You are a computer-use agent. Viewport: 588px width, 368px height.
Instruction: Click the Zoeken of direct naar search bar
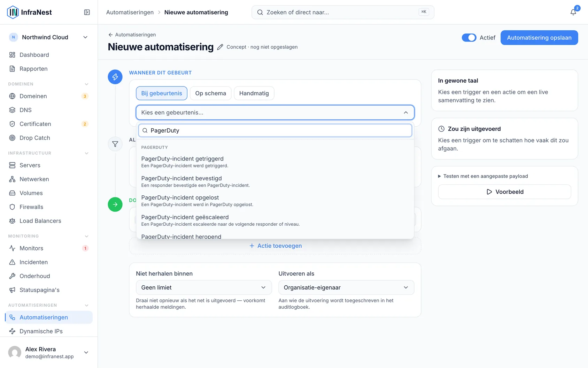point(343,12)
